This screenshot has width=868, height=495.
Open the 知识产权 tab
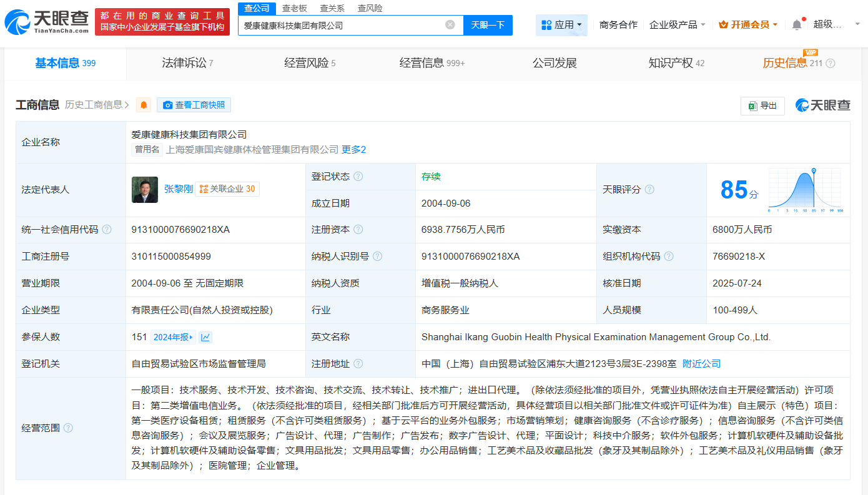676,63
